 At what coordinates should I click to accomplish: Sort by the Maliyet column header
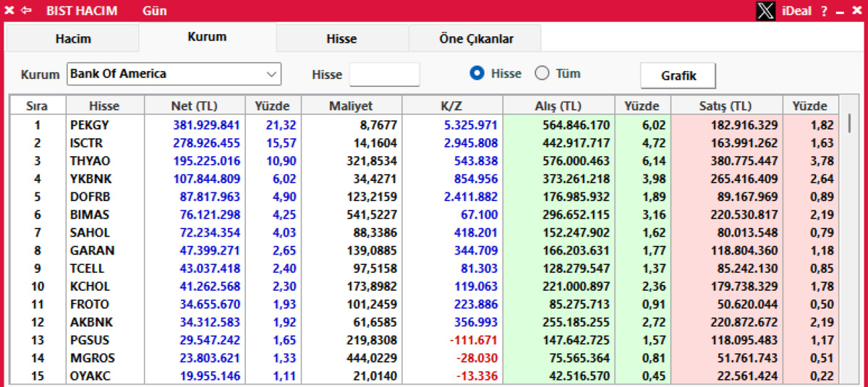(x=351, y=106)
